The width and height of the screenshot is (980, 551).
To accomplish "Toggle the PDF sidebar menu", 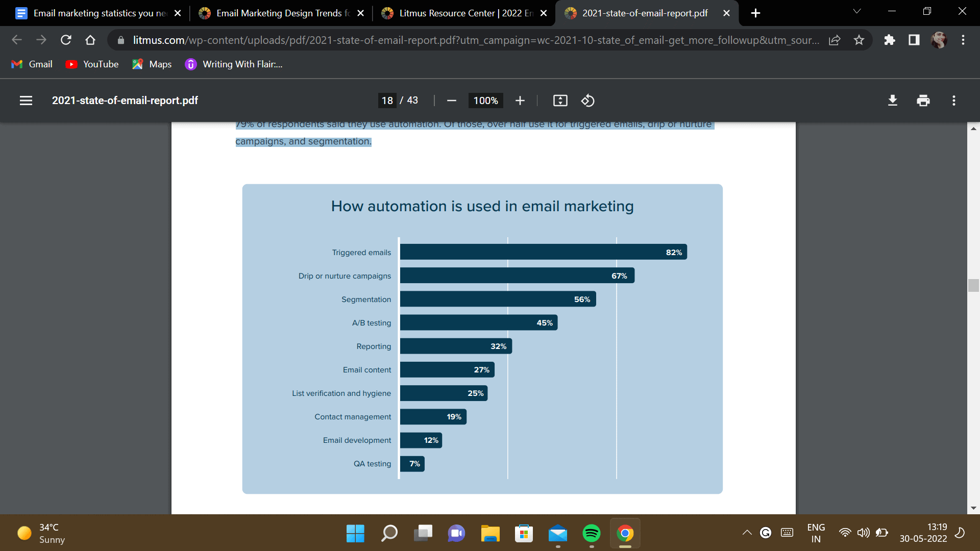I will [26, 101].
